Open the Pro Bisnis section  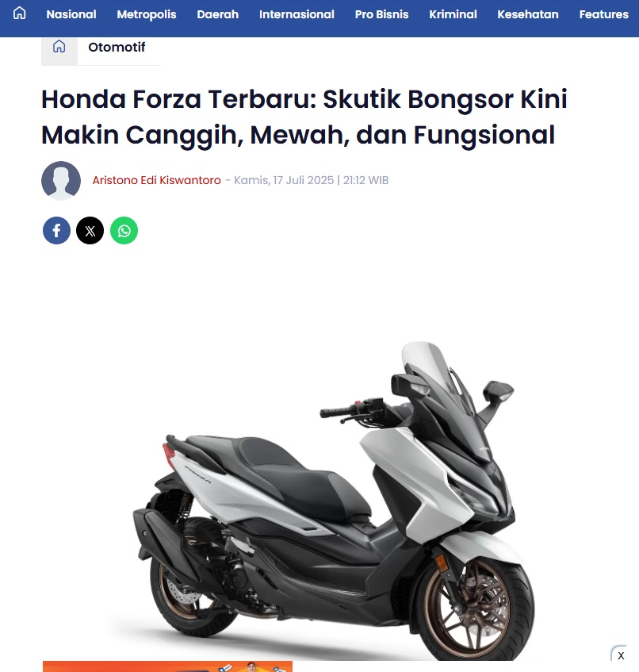coord(381,14)
